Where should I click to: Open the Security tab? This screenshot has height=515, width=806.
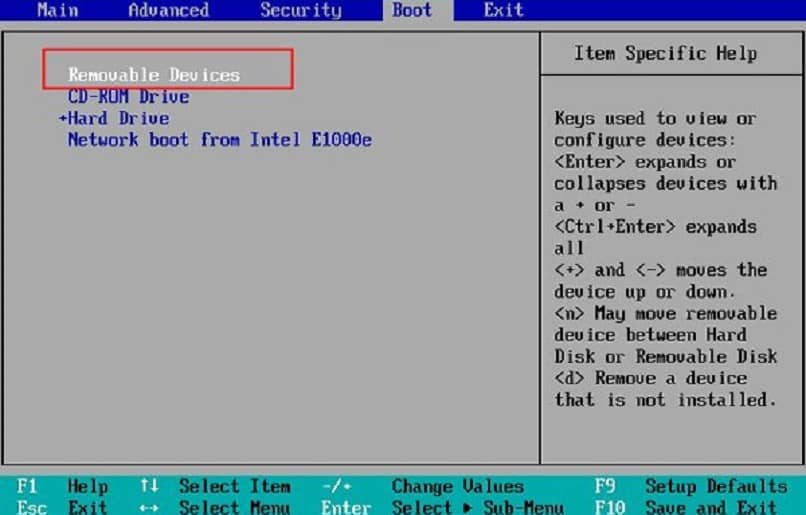301,10
